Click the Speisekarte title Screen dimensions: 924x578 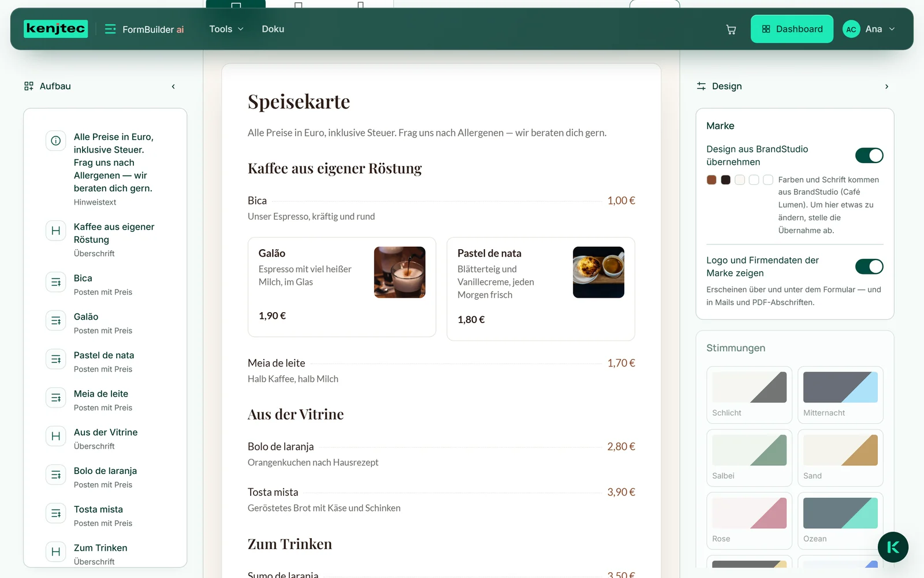(299, 102)
